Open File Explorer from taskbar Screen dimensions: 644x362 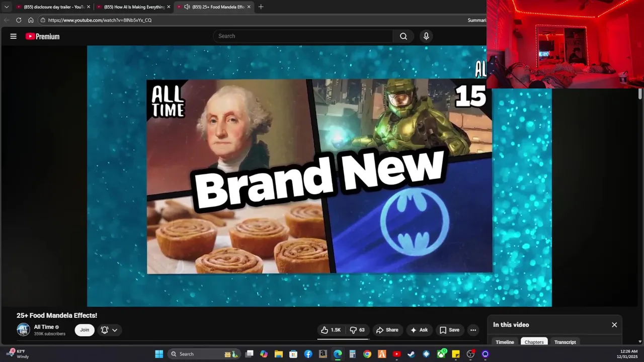[x=278, y=354]
